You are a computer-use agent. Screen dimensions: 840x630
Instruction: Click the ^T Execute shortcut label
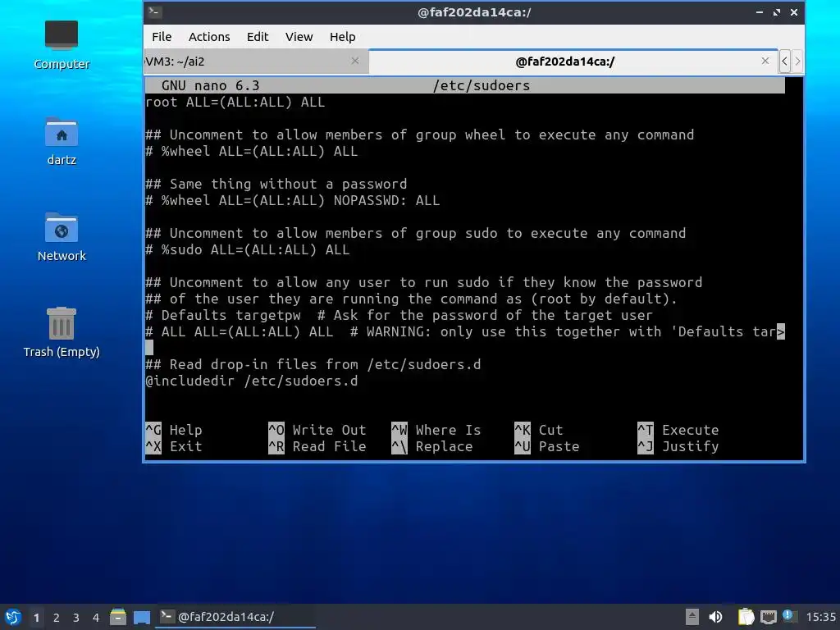678,430
